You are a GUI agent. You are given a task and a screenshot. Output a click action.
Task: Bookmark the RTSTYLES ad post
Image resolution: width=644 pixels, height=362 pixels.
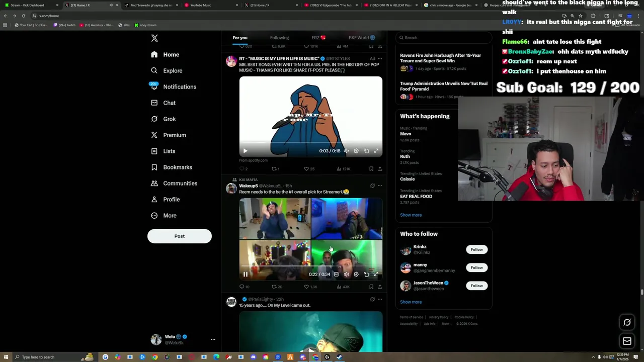point(371,169)
